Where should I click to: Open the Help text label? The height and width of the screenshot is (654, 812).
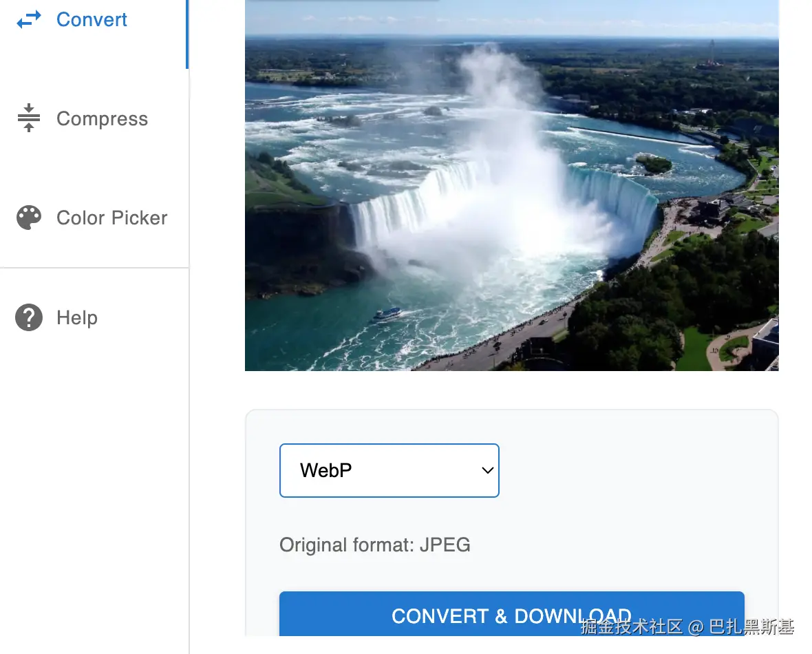click(x=76, y=317)
